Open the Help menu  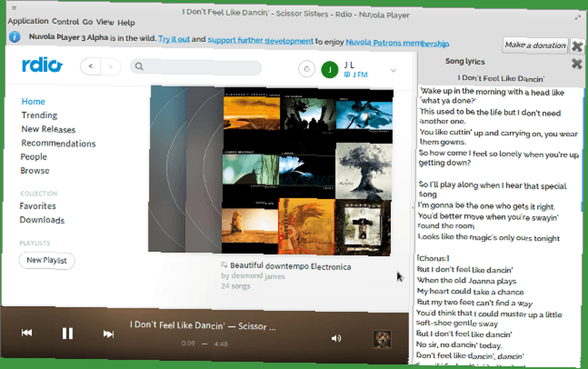(126, 23)
